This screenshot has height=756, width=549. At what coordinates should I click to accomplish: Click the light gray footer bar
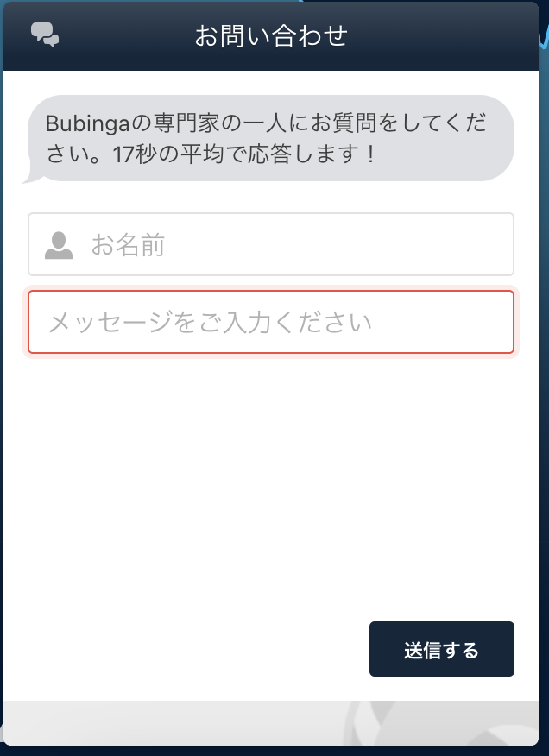[271, 722]
